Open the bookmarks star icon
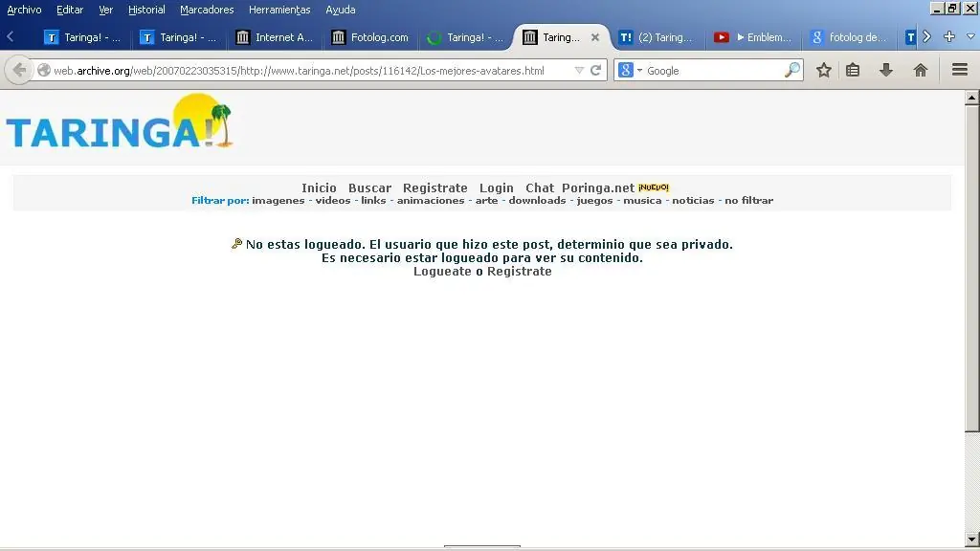980x551 pixels. [823, 70]
